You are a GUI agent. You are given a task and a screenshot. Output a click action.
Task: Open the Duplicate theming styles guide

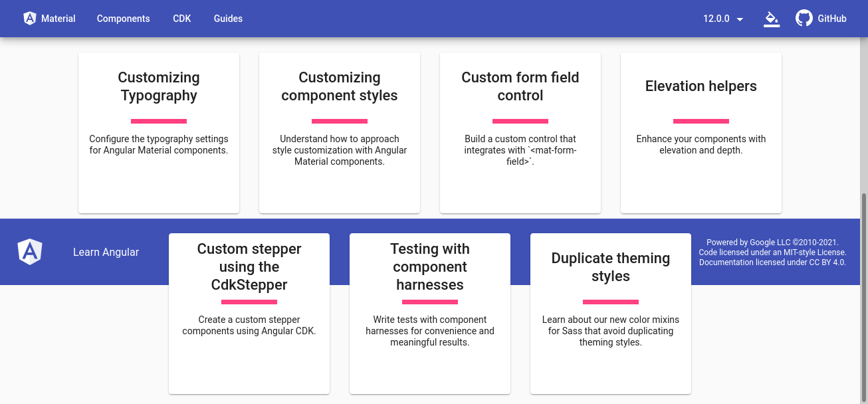pos(610,312)
